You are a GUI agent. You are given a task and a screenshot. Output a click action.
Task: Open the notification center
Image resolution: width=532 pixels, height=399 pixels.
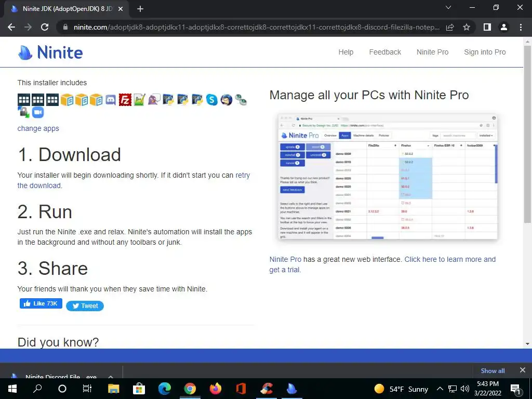(x=516, y=389)
